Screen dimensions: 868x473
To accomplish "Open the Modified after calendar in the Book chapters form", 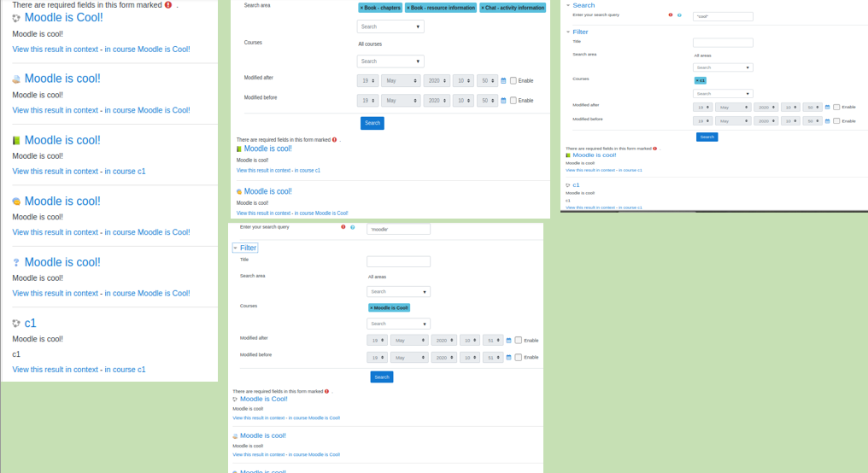I will click(503, 81).
